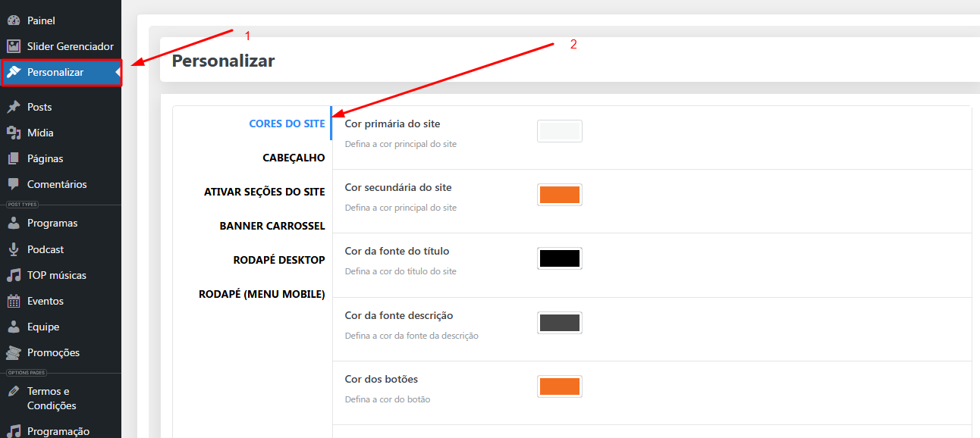This screenshot has height=438, width=980.
Task: Open the Mídia library icon
Action: point(15,133)
